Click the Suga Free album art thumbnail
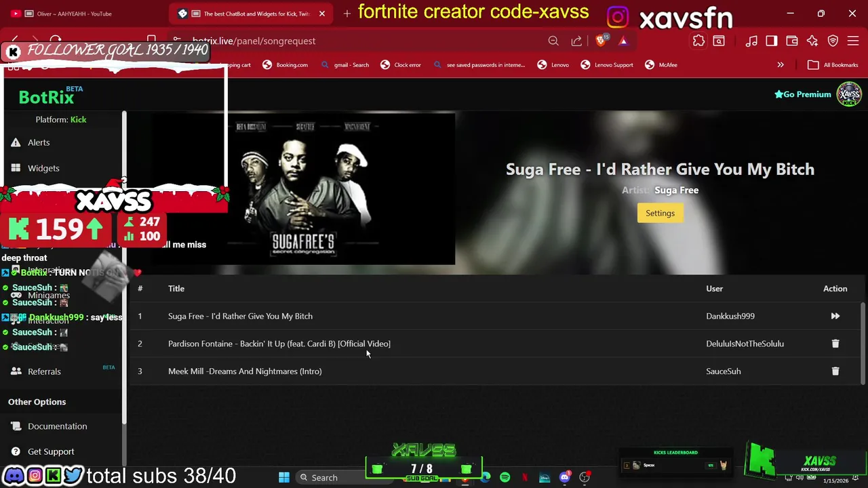Image resolution: width=868 pixels, height=488 pixels. tap(302, 188)
